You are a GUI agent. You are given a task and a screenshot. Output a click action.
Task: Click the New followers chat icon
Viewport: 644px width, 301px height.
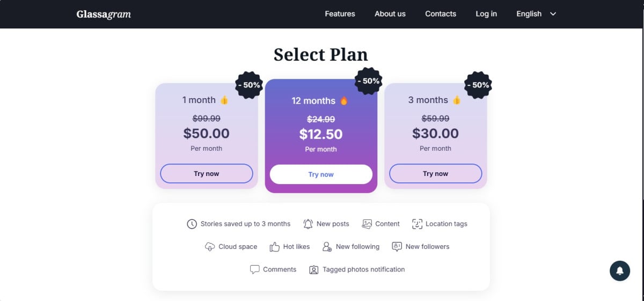coord(397,247)
